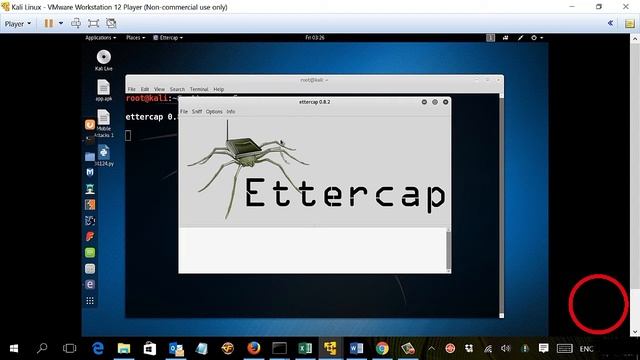
Task: Launch Firefox from Windows taskbar
Action: point(253,349)
